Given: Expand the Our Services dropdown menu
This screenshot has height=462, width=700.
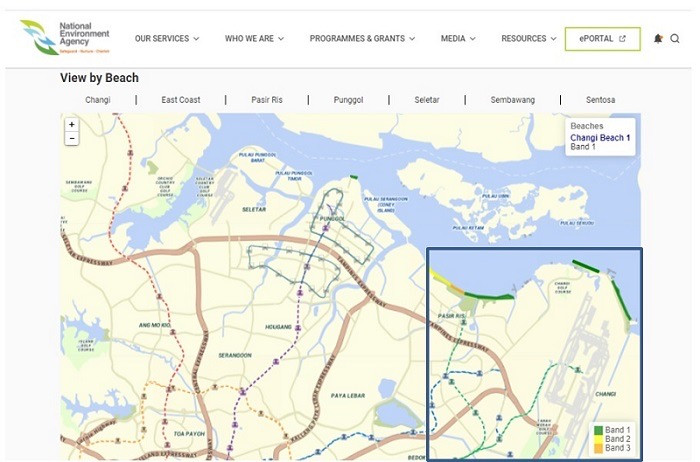Looking at the screenshot, I should [167, 39].
